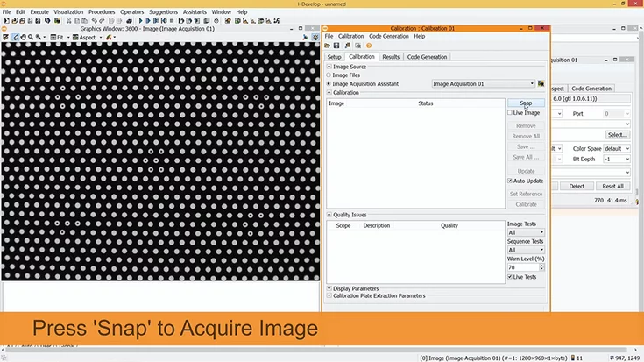Screen dimensions: 644x362
Task: Click the icon beside the Image Acquisition 01 dropdown
Action: (x=541, y=84)
